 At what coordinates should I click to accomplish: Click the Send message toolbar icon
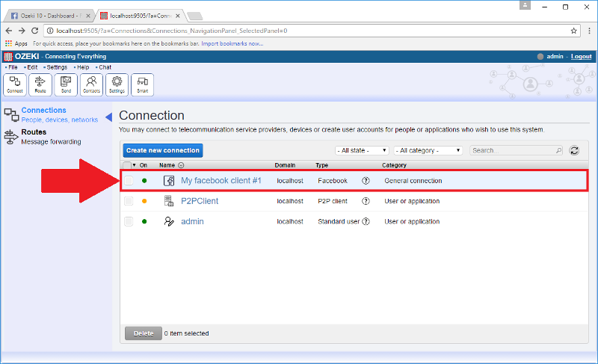(x=66, y=84)
